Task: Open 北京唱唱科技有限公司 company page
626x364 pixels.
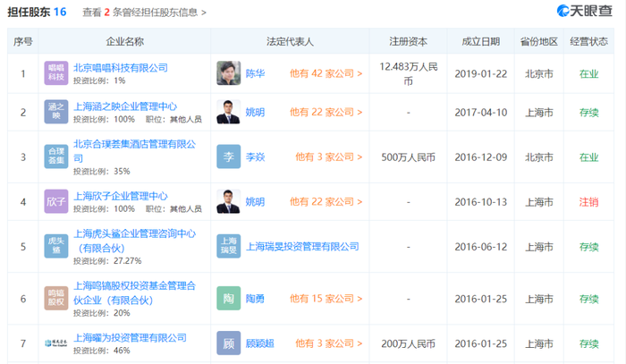Action: click(x=121, y=67)
